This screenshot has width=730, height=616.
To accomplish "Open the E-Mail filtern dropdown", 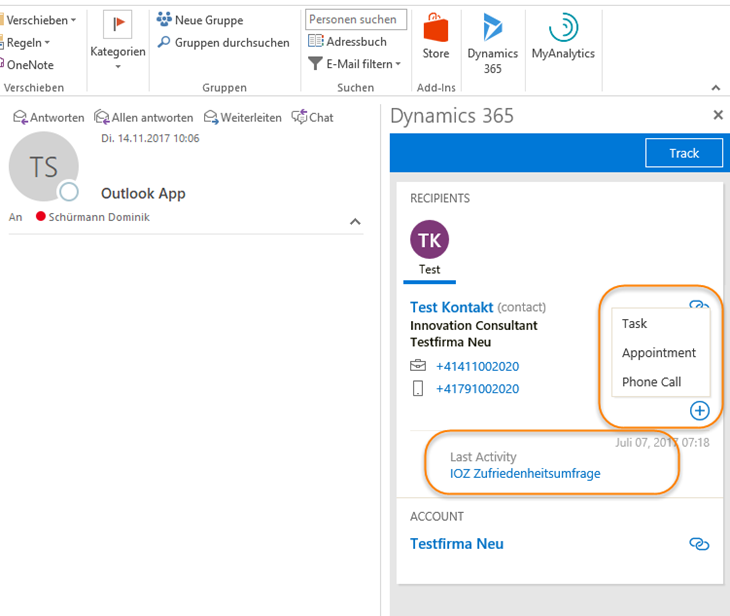I will pos(354,64).
